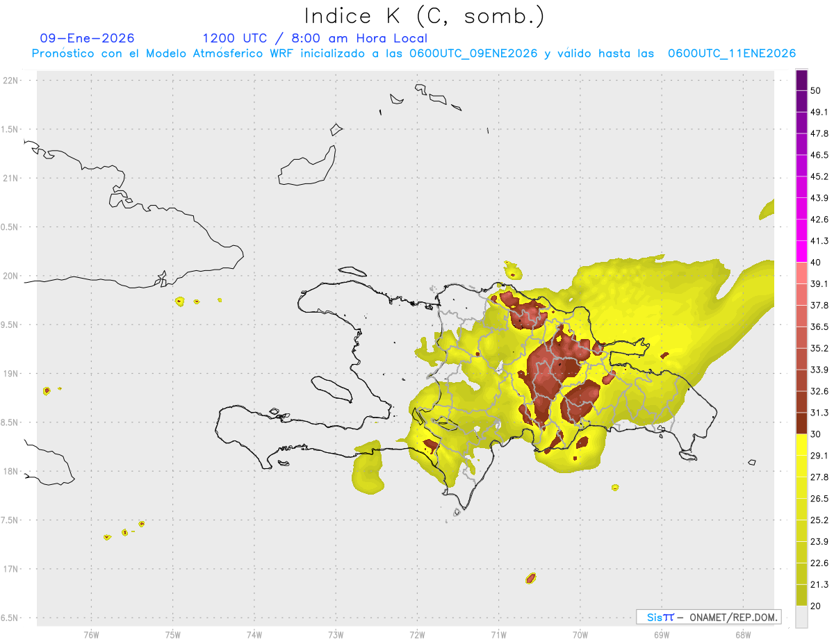The image size is (834, 644).
Task: Click the colorbar value '47.8'
Action: 819,134
